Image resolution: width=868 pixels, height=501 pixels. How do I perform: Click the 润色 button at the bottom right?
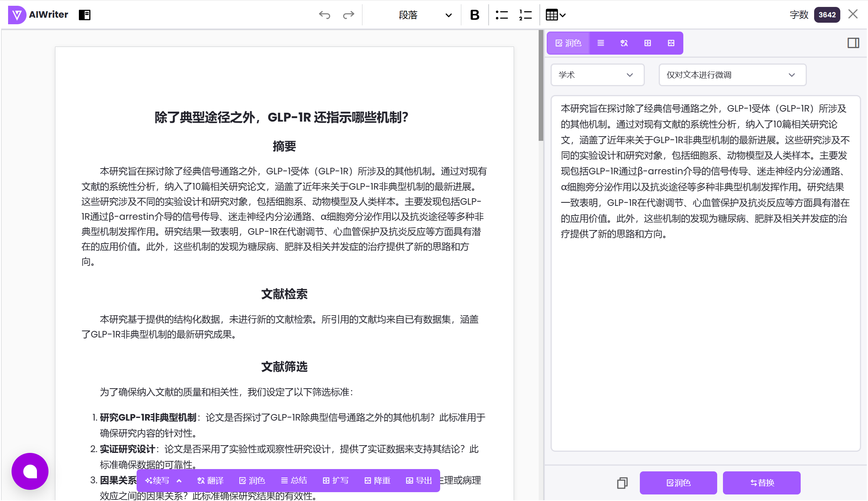[678, 483]
